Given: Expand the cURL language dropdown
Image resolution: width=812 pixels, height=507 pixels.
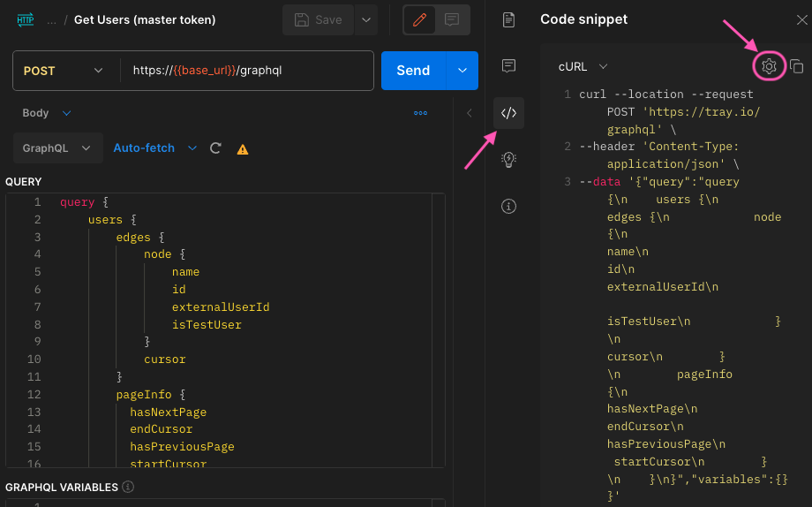Looking at the screenshot, I should 583,66.
